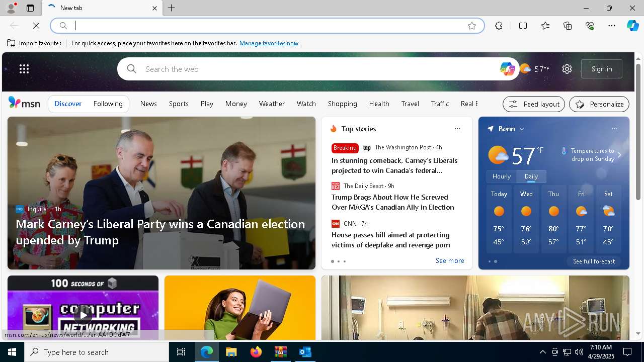
Task: Read Trump Brags About Canadian Ally story
Action: (392, 202)
